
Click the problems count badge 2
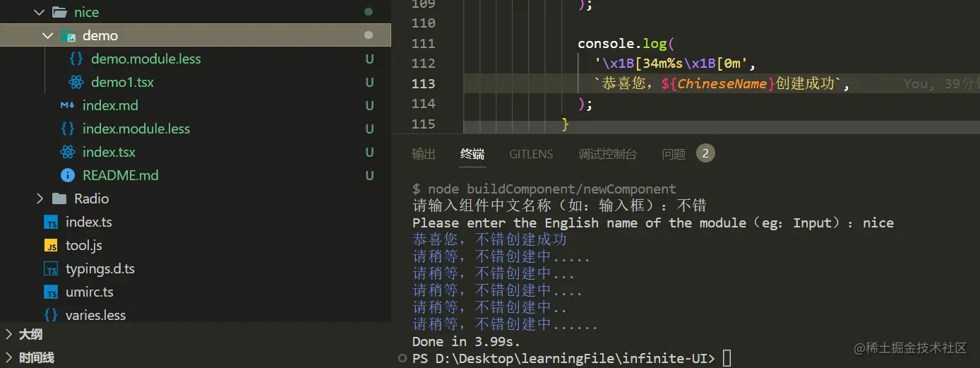coord(705,153)
